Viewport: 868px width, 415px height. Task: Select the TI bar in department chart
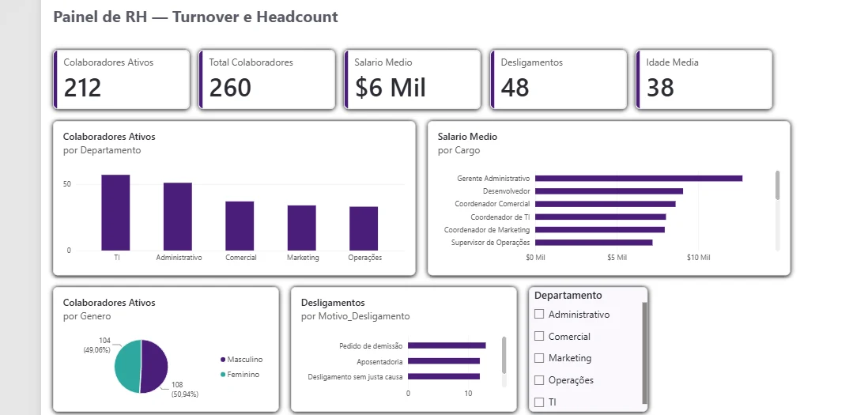pos(115,213)
